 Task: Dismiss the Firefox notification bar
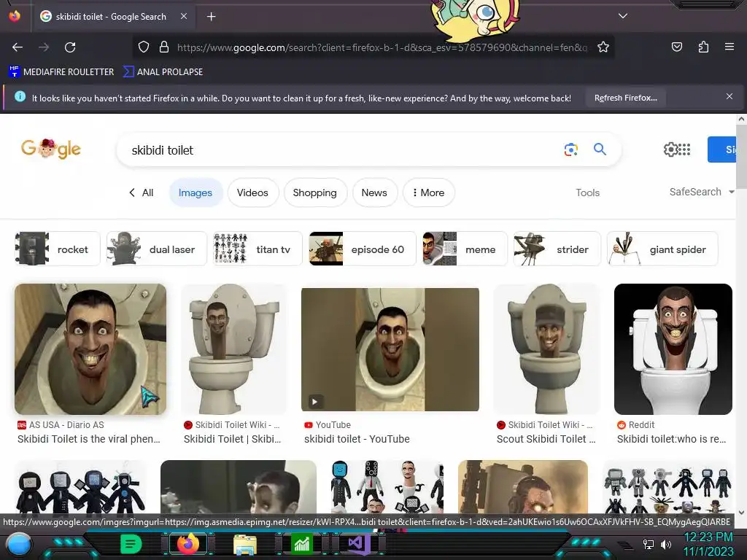point(729,97)
